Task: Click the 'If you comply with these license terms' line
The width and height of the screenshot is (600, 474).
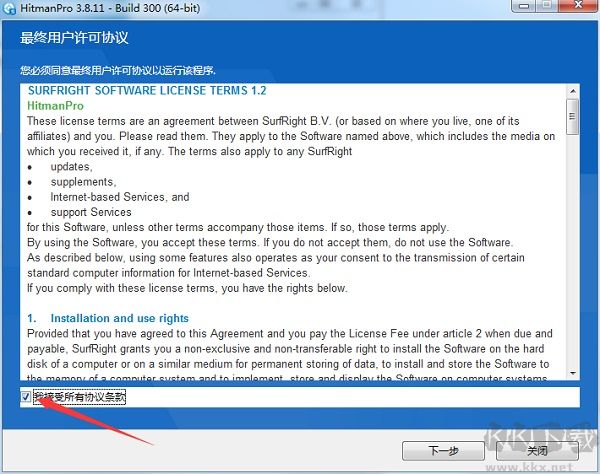Action: [x=187, y=288]
